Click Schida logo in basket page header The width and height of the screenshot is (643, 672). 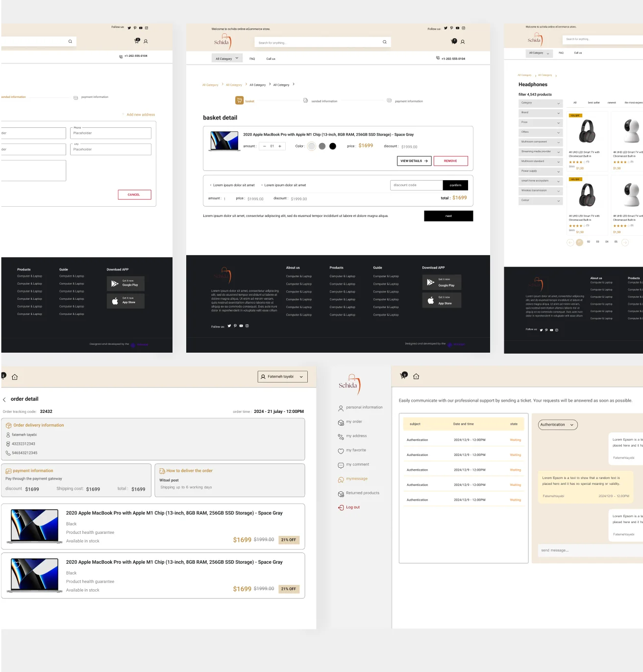pos(223,42)
